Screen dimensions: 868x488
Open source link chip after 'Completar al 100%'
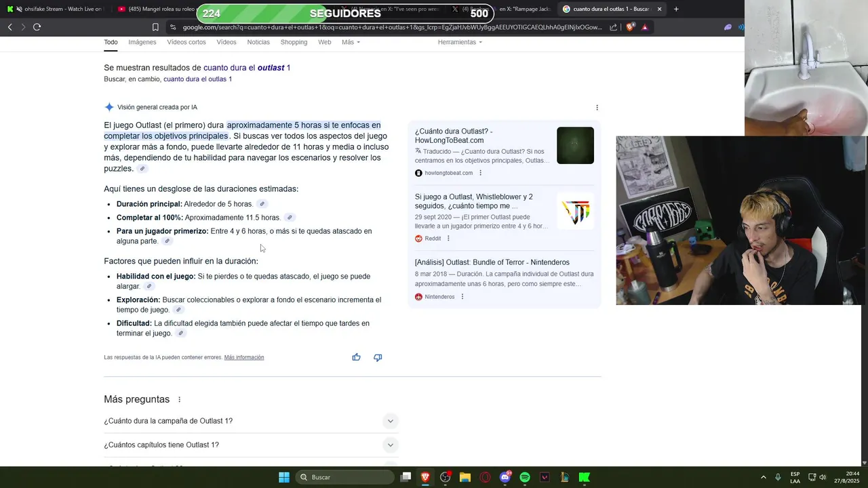pos(290,218)
